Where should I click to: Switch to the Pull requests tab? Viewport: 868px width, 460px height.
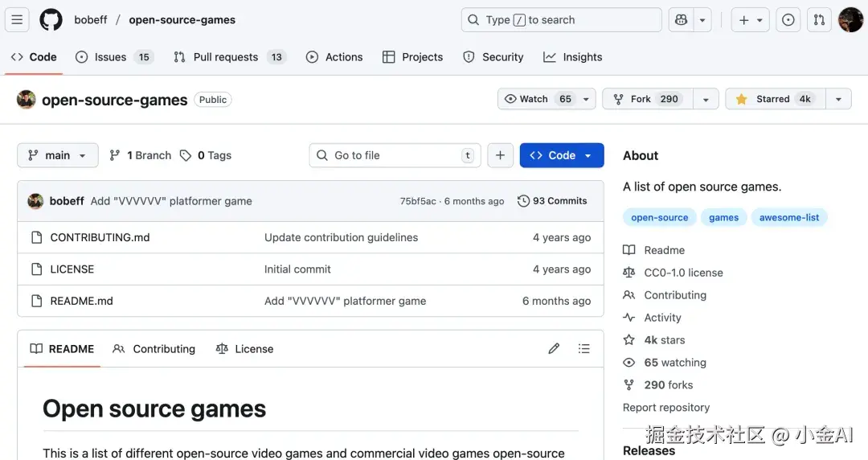[230, 57]
